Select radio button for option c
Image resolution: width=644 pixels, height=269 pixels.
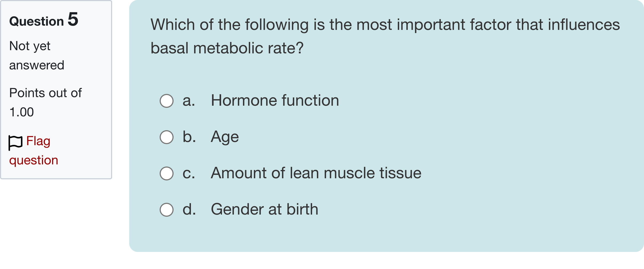166,173
